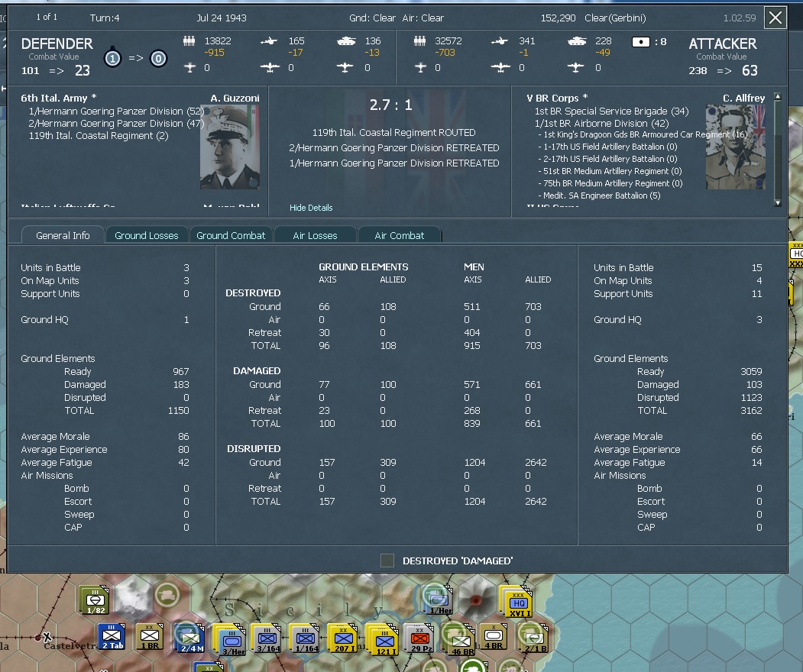
Task: Click '119th Ital. Coastal Regiment ROUTED' result
Action: click(x=393, y=133)
